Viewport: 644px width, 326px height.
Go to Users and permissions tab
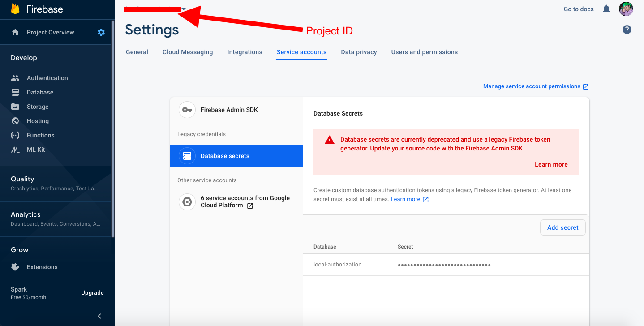[x=425, y=52]
